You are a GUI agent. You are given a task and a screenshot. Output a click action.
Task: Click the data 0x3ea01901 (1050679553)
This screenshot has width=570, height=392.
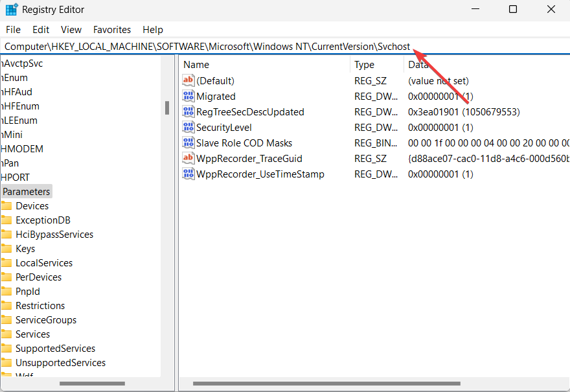tap(464, 112)
